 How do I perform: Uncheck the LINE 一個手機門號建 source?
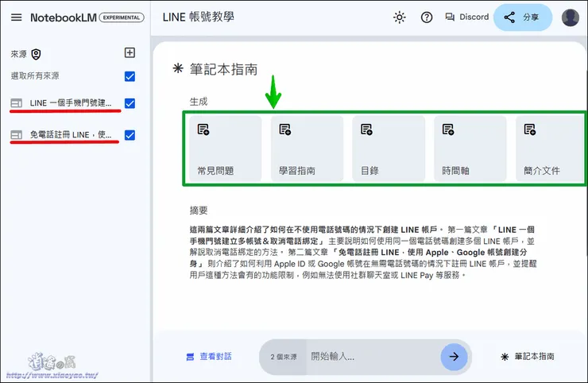pyautogui.click(x=130, y=103)
